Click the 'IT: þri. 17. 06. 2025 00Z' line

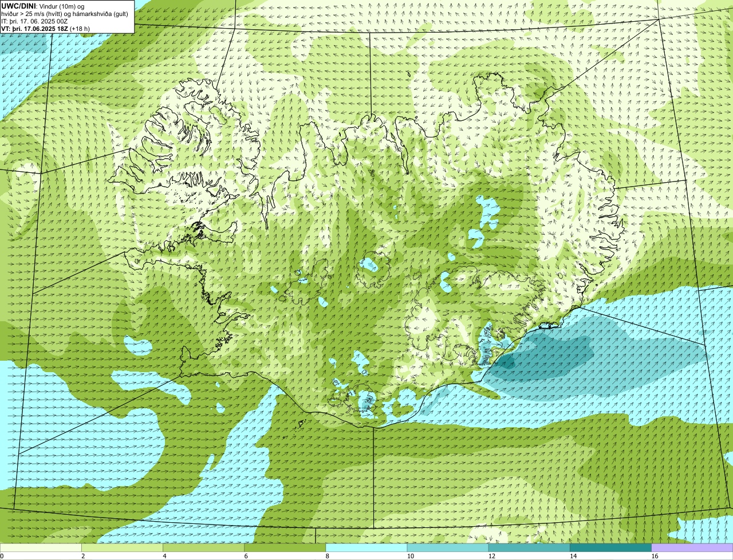click(x=34, y=21)
